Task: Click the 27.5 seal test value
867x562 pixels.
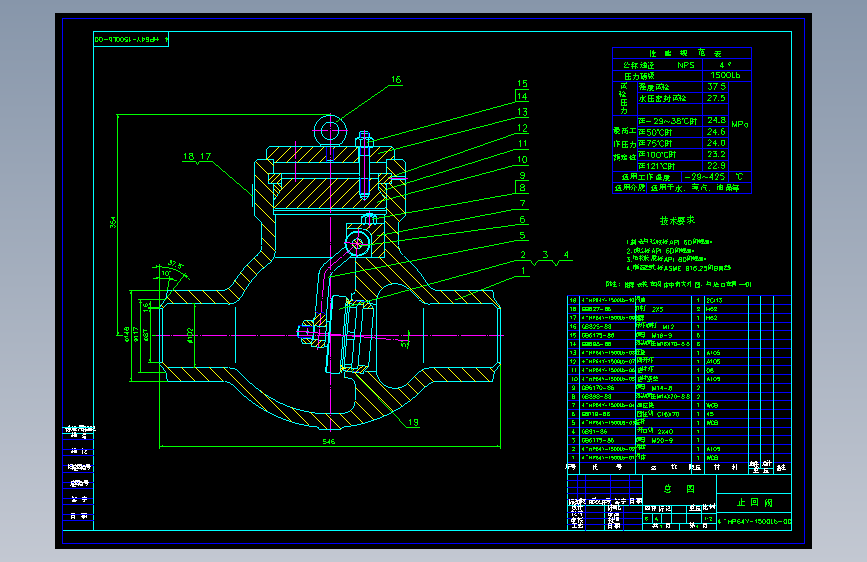Action: [716, 98]
